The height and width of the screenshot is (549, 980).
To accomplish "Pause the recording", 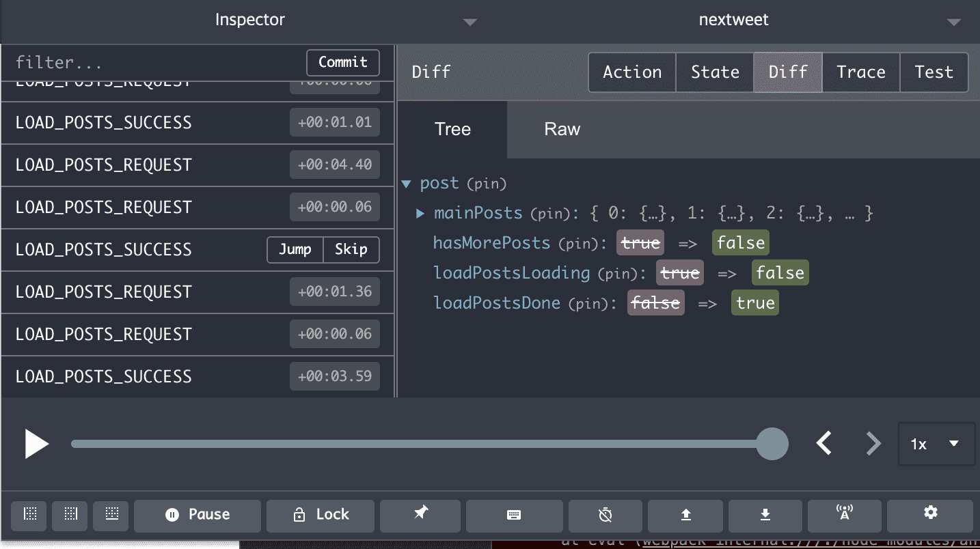I will point(198,515).
